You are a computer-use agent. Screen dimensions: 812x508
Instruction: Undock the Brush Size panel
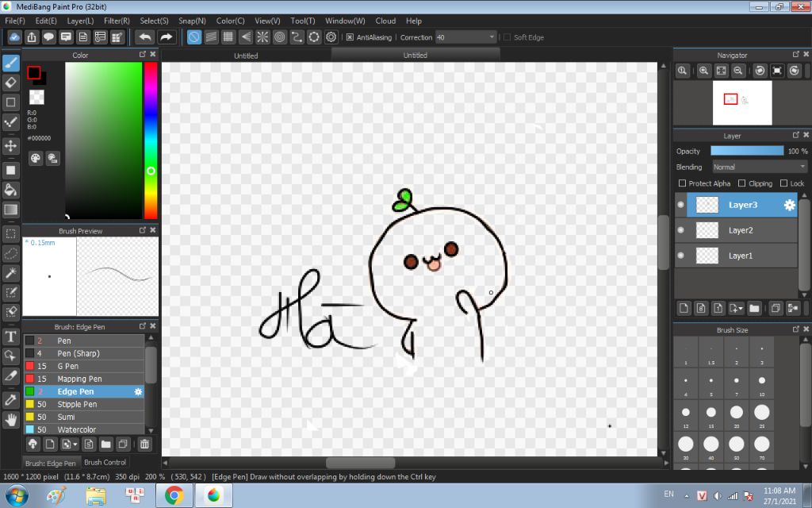pyautogui.click(x=796, y=329)
